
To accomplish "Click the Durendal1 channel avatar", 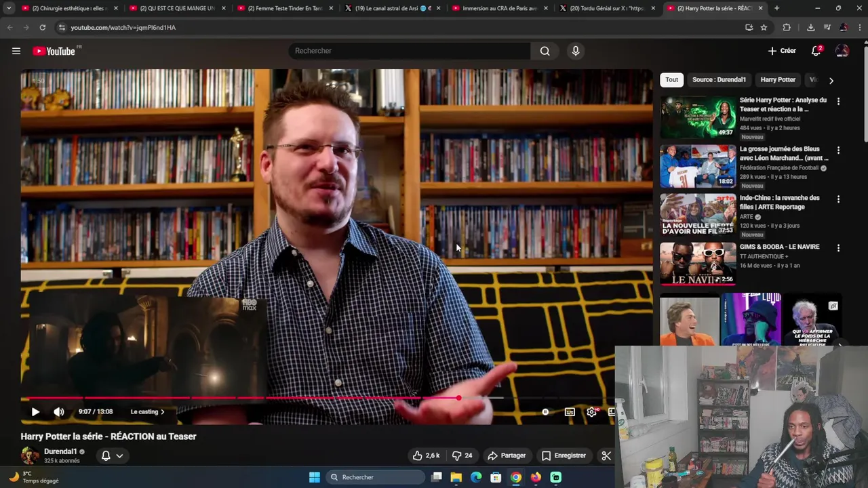I will click(30, 455).
